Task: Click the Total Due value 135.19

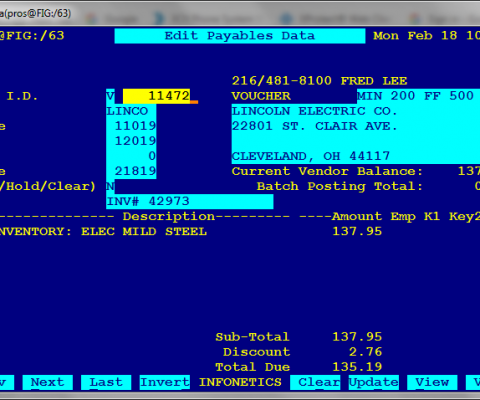Action: (357, 367)
